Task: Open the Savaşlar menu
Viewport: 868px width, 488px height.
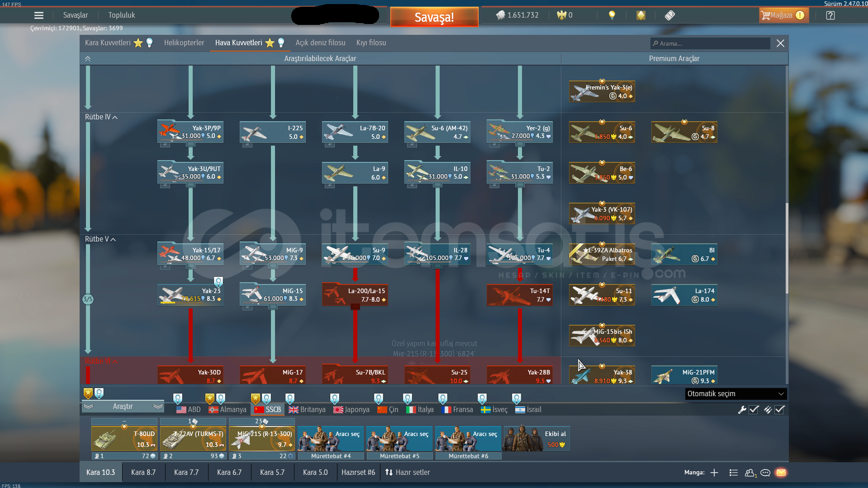Action: 76,15
